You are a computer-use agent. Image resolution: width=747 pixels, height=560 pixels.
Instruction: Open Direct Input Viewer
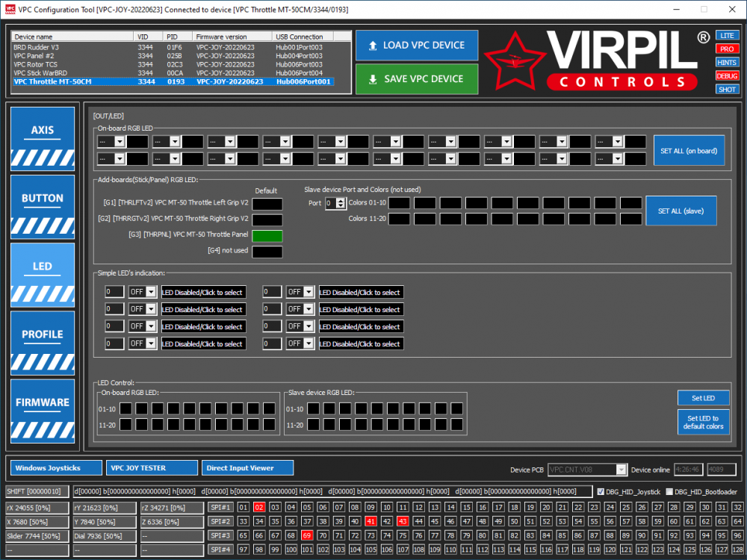247,467
